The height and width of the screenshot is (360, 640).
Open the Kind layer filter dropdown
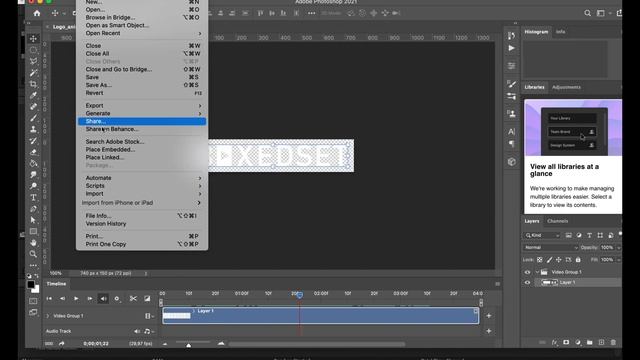[542, 236]
